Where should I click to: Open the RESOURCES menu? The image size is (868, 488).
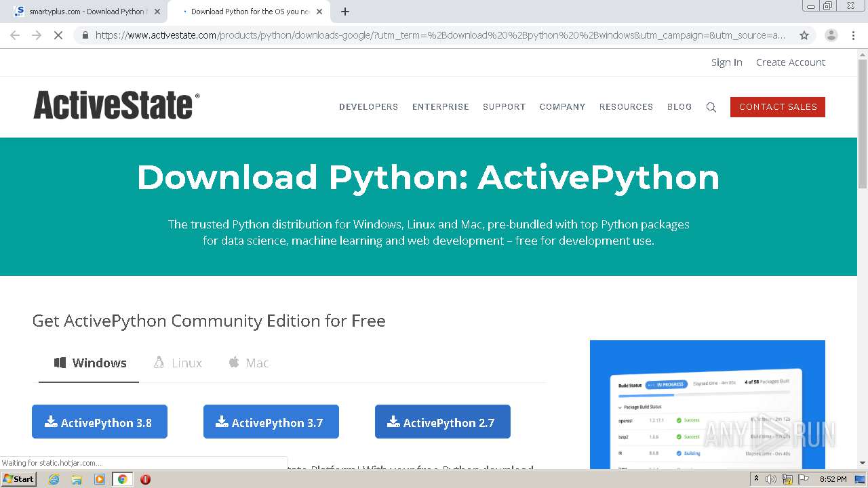[x=625, y=107]
